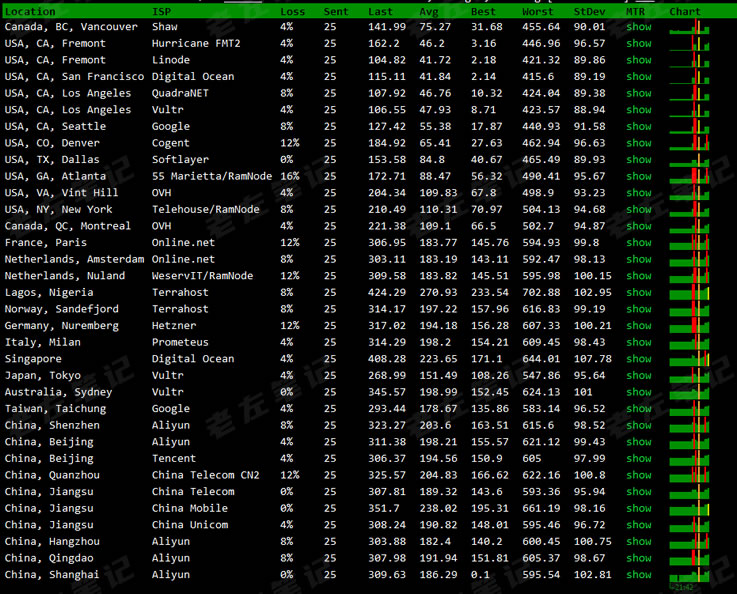Click the Chart column header
The width and height of the screenshot is (737, 594).
pos(685,12)
